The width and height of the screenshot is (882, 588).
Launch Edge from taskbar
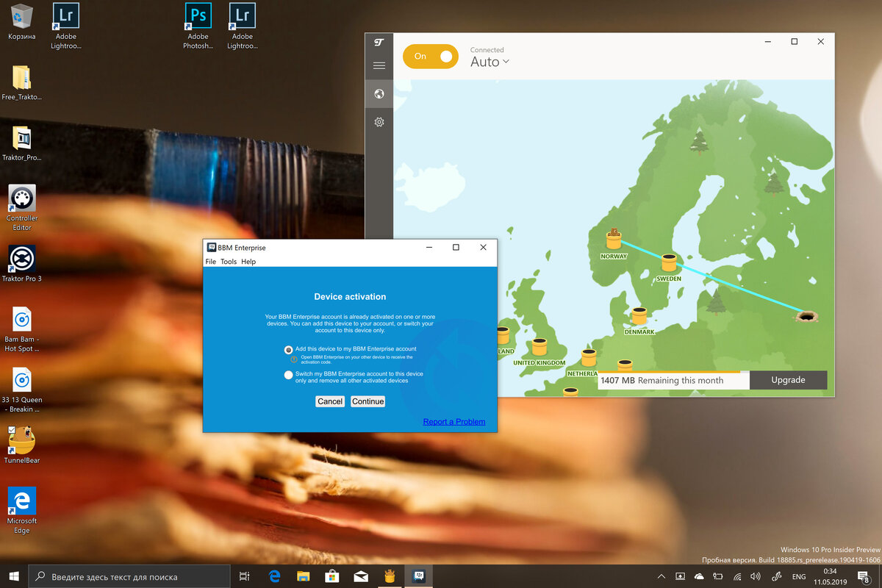(274, 576)
